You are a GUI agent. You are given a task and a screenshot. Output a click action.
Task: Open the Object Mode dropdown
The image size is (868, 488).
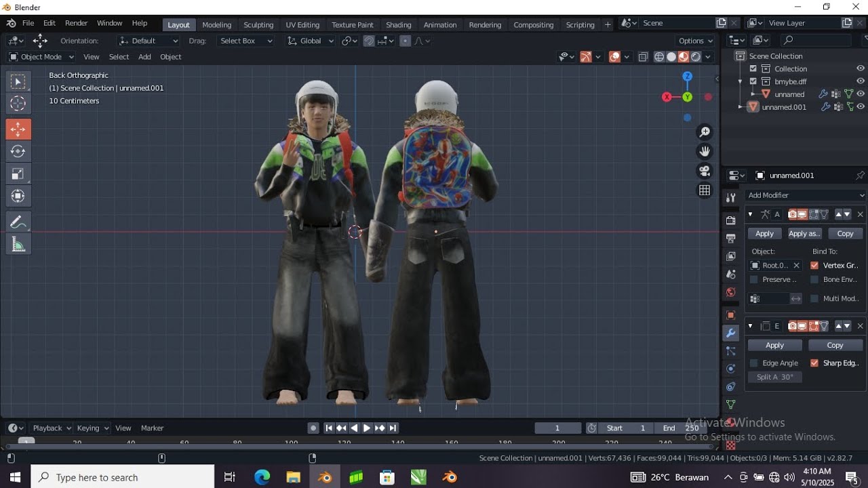[x=41, y=57]
